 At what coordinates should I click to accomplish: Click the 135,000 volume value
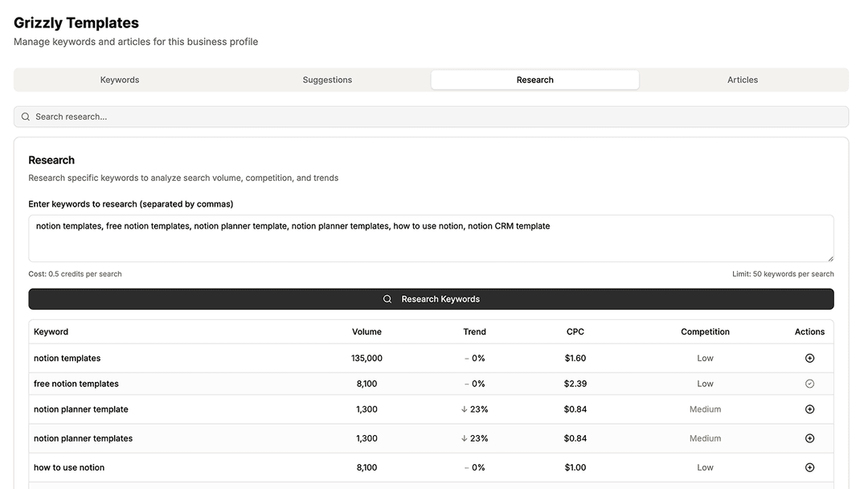[366, 358]
